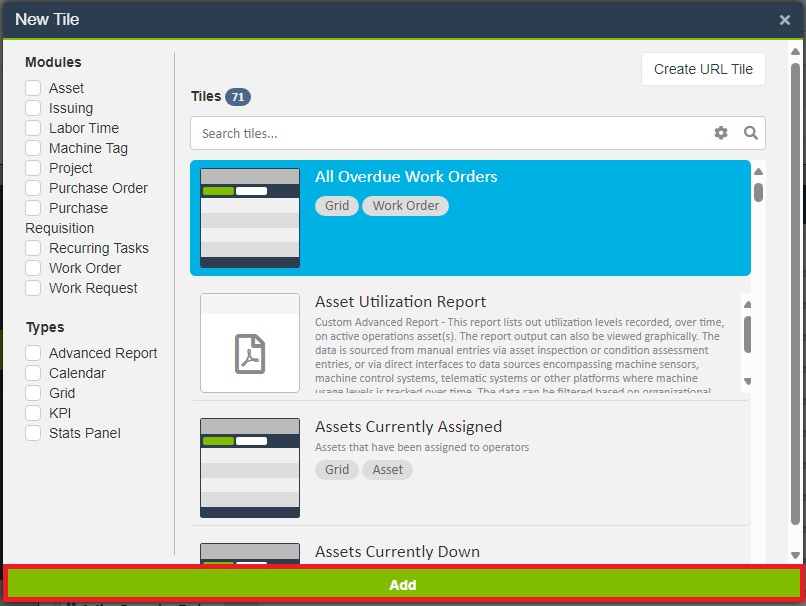Check the Work Order module filter

[33, 268]
